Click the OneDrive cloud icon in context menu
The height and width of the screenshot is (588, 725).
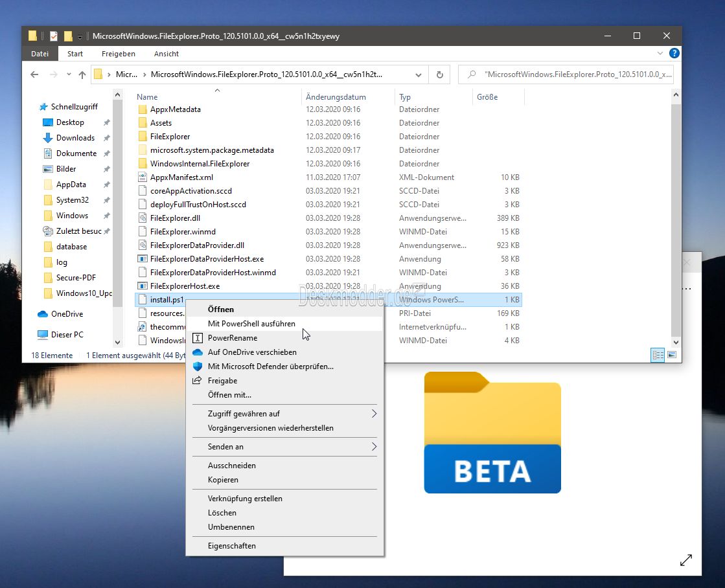click(x=198, y=352)
